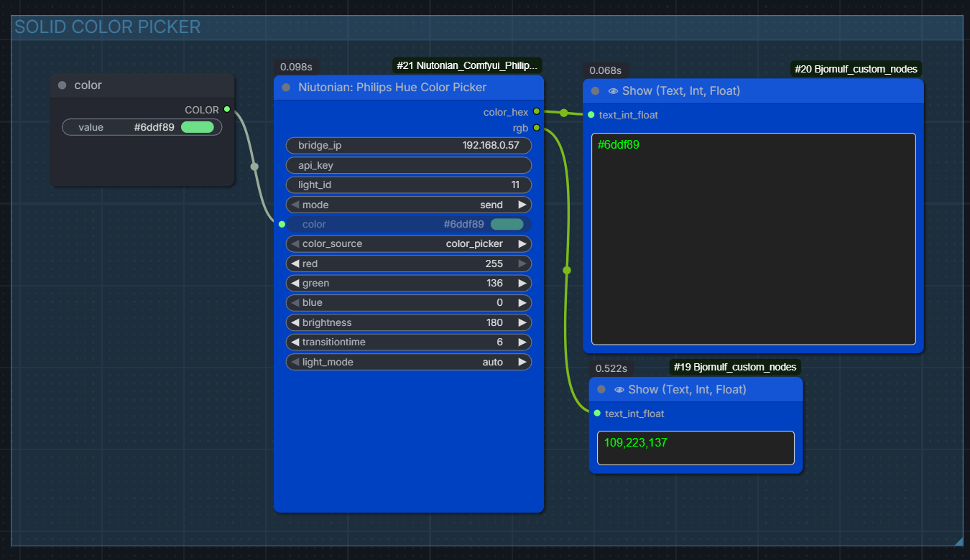Switch mode to previous option with left arrow
The height and width of the screenshot is (560, 970).
pos(295,205)
